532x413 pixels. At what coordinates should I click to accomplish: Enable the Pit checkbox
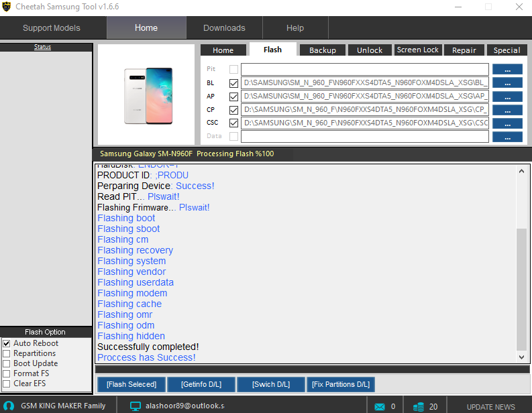click(233, 69)
